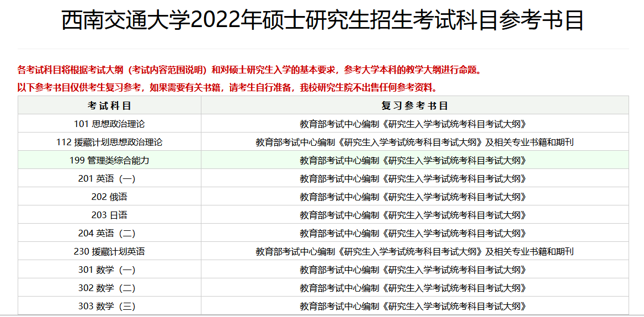This screenshot has height=317, width=644.
Task: Click the page title 西南交通大学2022年硕士研究生招生考试科目参考书目
Action: click(322, 22)
